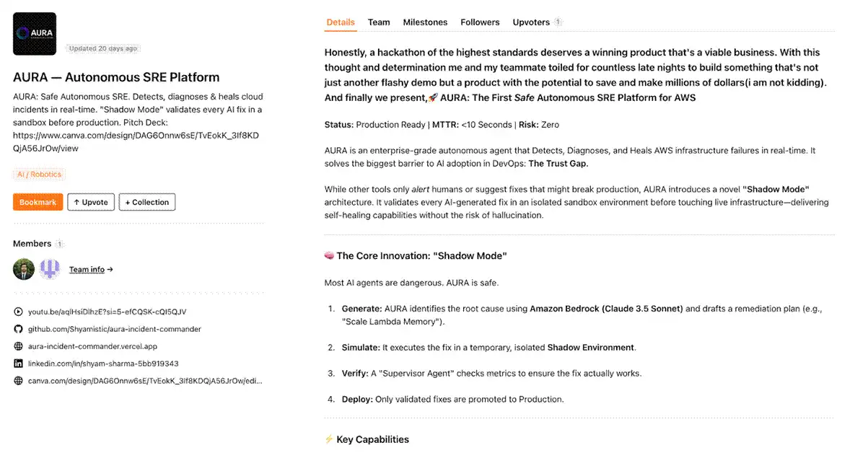Open the purple pixelated member avatar

tap(50, 269)
